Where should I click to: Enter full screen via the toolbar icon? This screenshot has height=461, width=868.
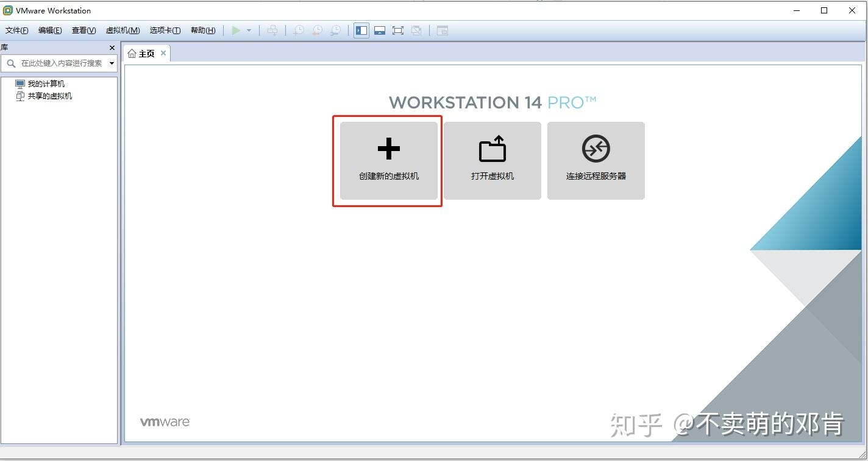click(398, 30)
